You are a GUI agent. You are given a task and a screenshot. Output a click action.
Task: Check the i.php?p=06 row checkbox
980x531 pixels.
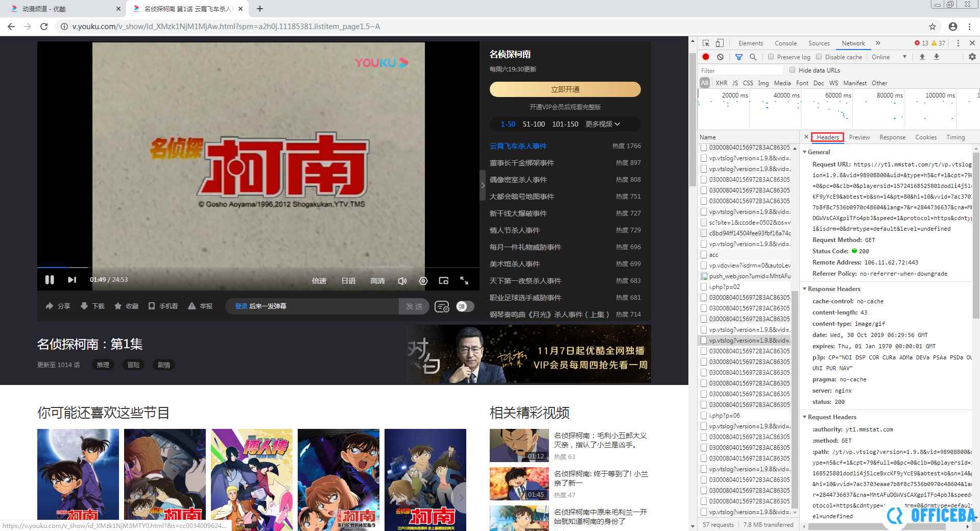[704, 415]
